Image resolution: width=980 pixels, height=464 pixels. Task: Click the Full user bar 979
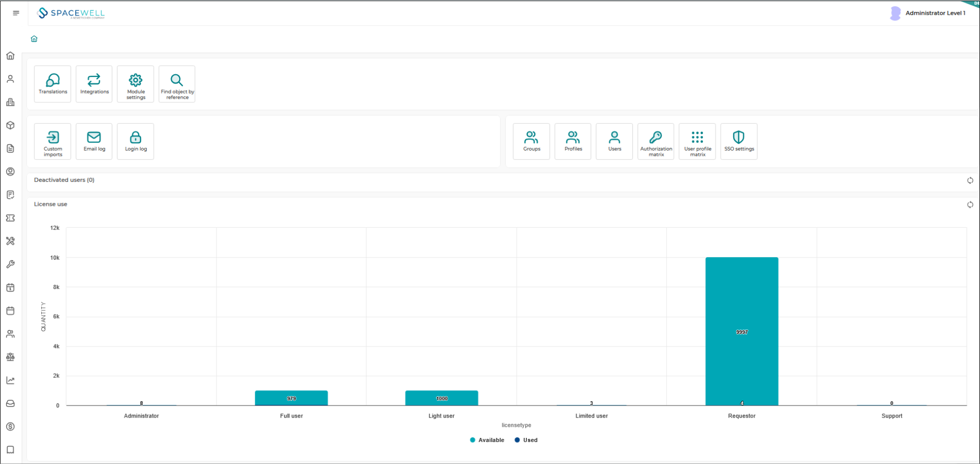point(291,398)
